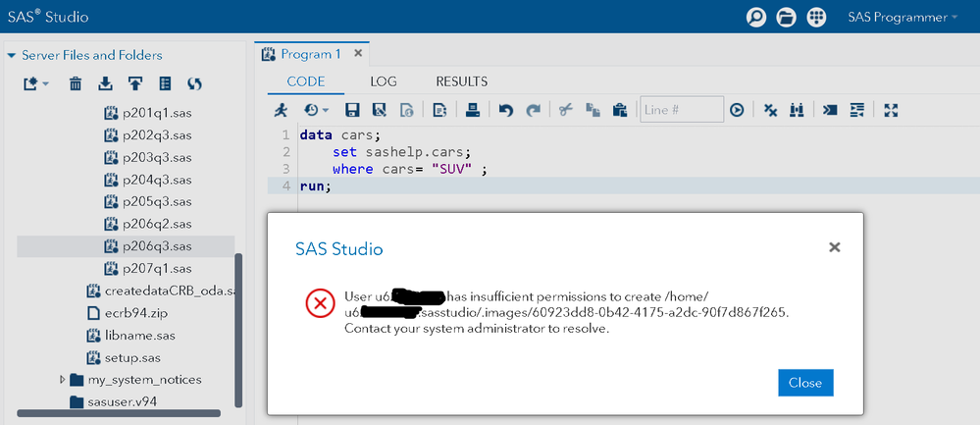Open the apps grid icon in header

(x=816, y=18)
